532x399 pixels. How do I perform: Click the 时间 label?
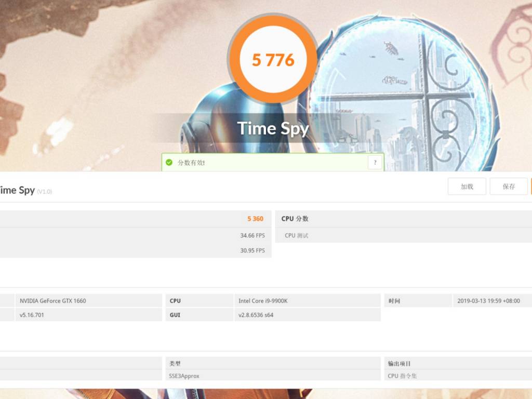[x=394, y=301]
